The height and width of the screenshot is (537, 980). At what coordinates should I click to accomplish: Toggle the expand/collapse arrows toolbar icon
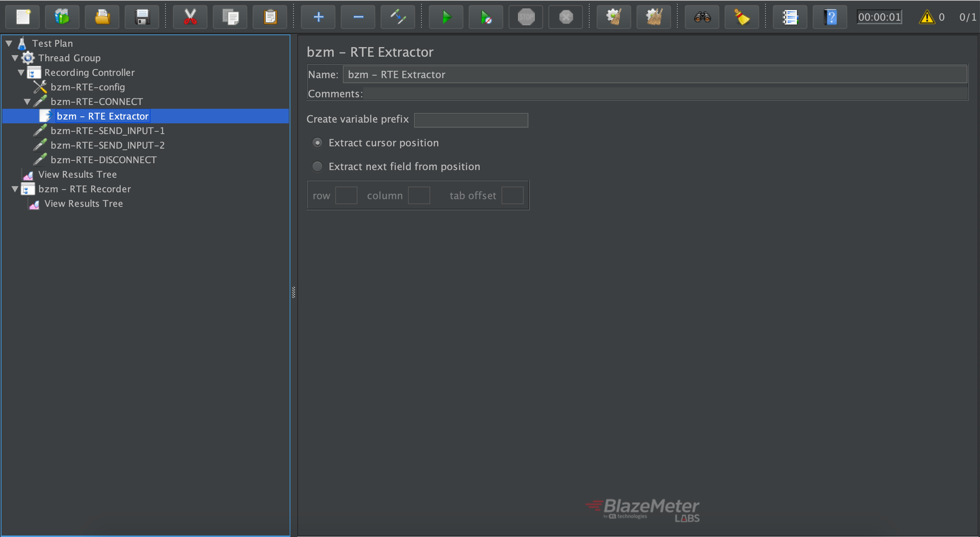398,17
